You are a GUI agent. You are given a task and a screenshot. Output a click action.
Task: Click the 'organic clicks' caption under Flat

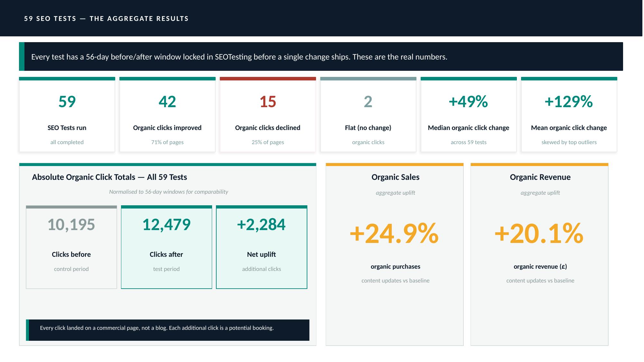click(x=368, y=142)
